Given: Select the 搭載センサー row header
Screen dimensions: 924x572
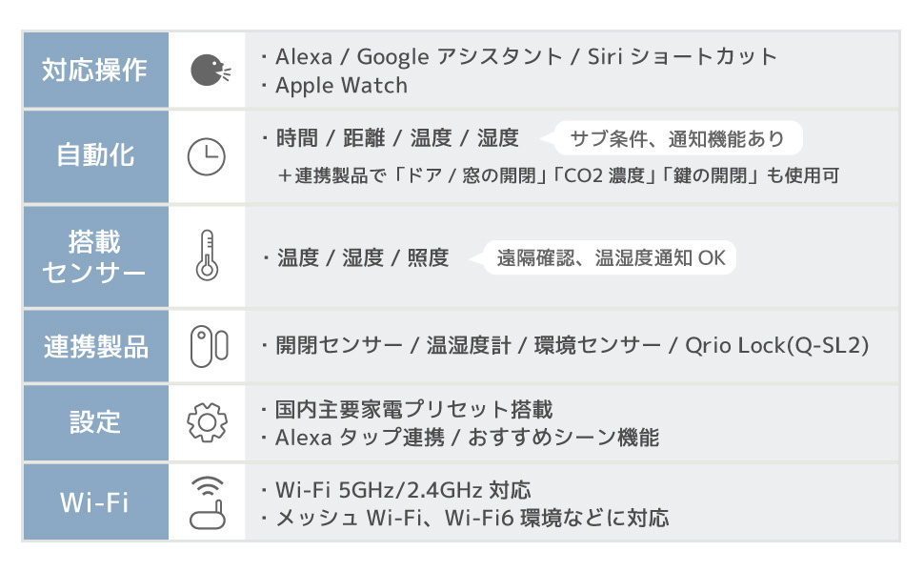Looking at the screenshot, I should click(95, 256).
